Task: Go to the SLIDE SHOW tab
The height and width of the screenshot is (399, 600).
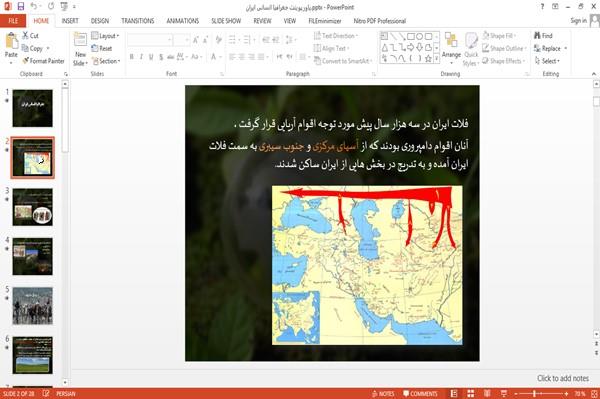Action: click(x=226, y=21)
